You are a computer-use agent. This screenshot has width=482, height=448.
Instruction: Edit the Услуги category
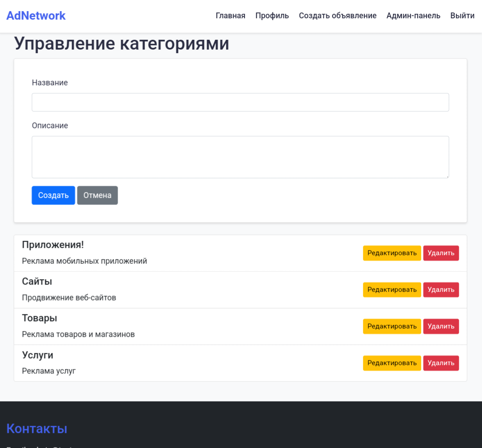392,363
